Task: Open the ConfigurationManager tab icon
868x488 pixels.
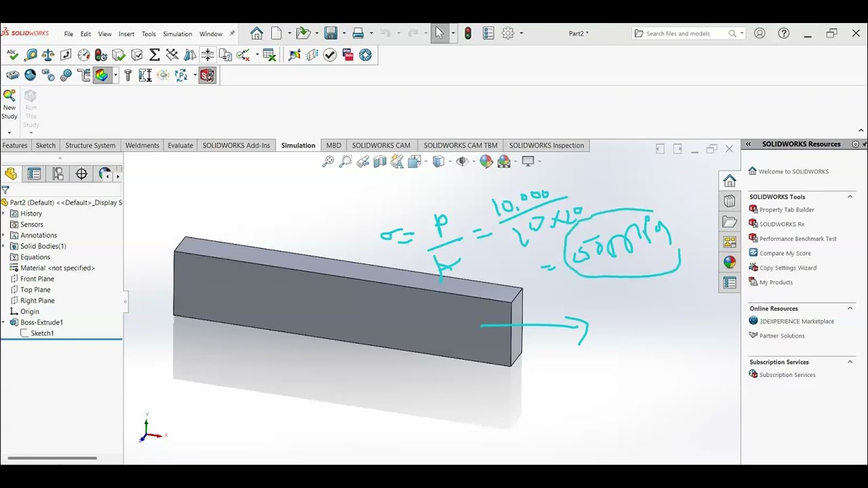Action: [58, 174]
